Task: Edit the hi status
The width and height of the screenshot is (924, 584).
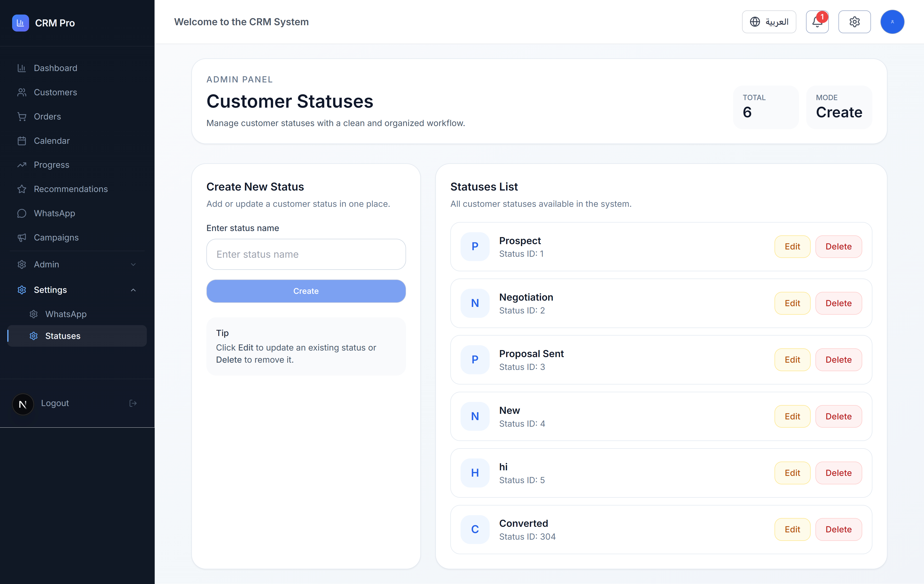Action: [x=792, y=473]
